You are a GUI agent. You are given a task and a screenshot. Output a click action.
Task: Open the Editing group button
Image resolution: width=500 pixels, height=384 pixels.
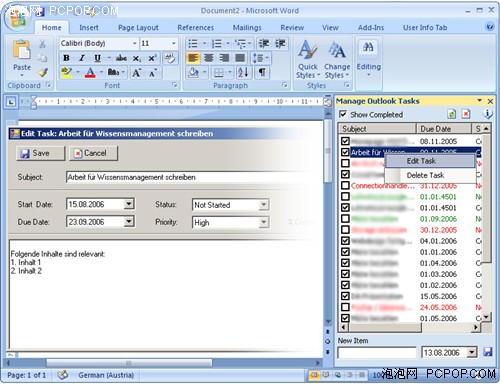coord(368,59)
